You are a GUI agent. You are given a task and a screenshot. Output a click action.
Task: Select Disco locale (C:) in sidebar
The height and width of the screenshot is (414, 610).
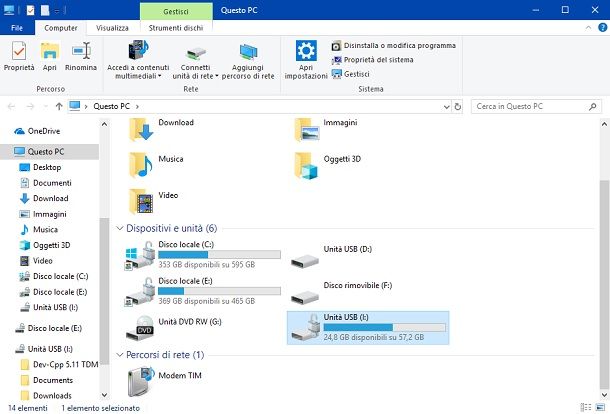point(54,276)
